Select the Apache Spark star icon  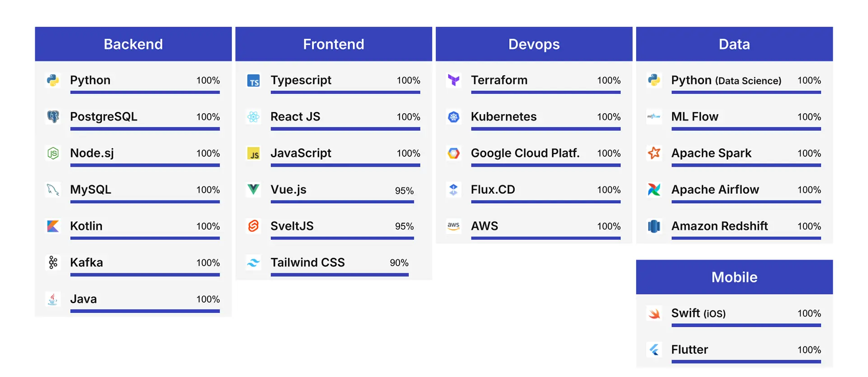[654, 153]
